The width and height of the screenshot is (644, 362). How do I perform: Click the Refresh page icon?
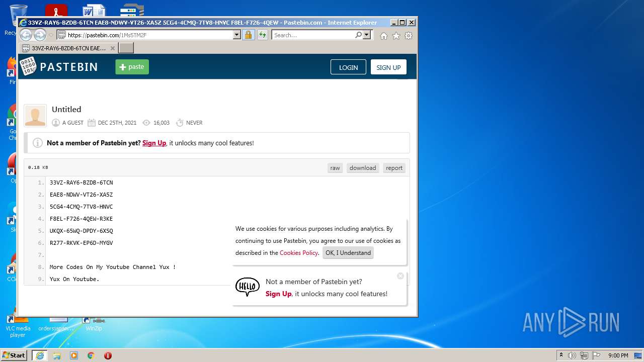coord(263,35)
